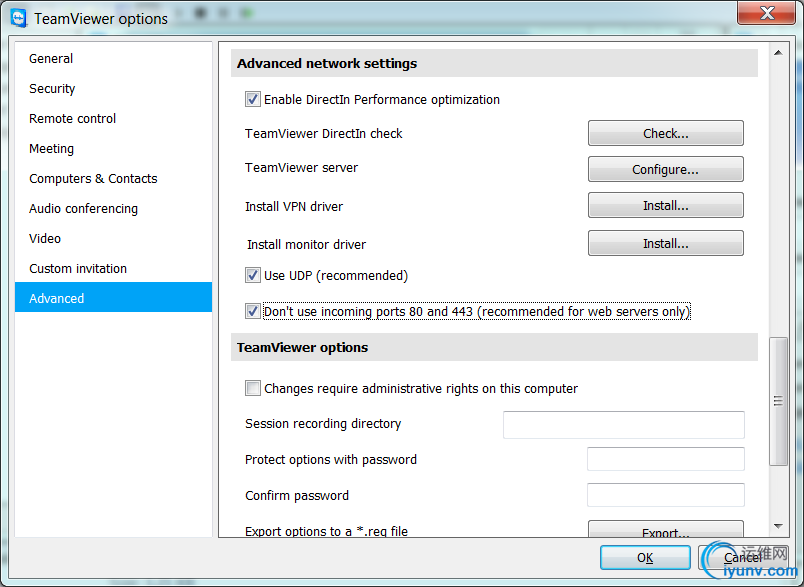Switch to the Security category
The image size is (804, 587).
(x=52, y=88)
